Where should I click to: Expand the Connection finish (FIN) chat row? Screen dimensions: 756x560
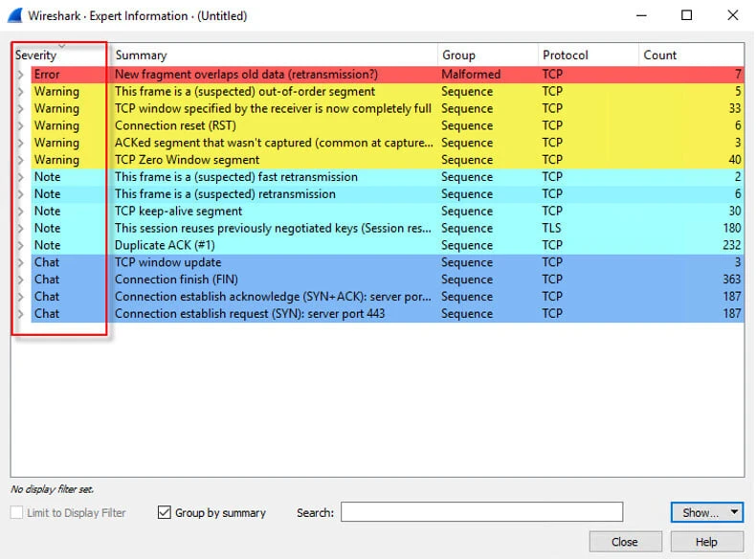click(x=20, y=280)
